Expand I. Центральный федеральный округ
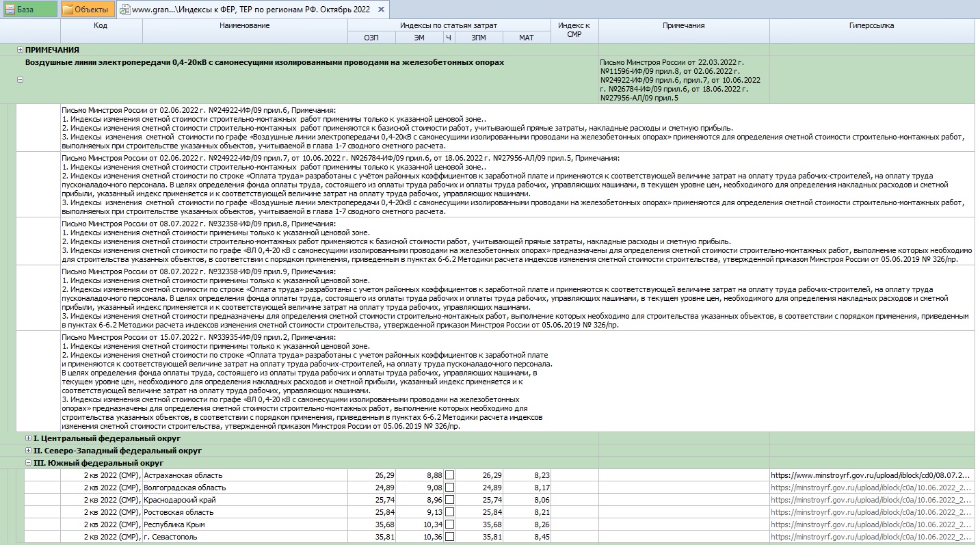 point(28,438)
